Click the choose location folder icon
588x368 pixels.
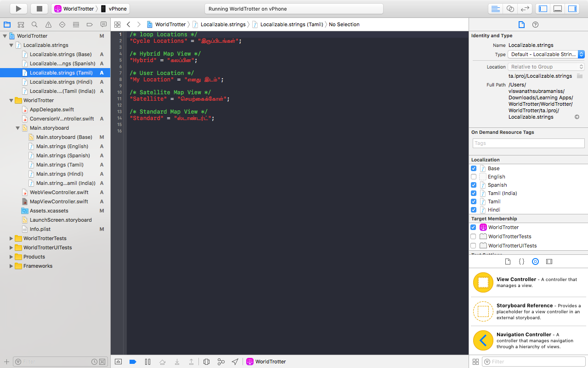tap(580, 76)
